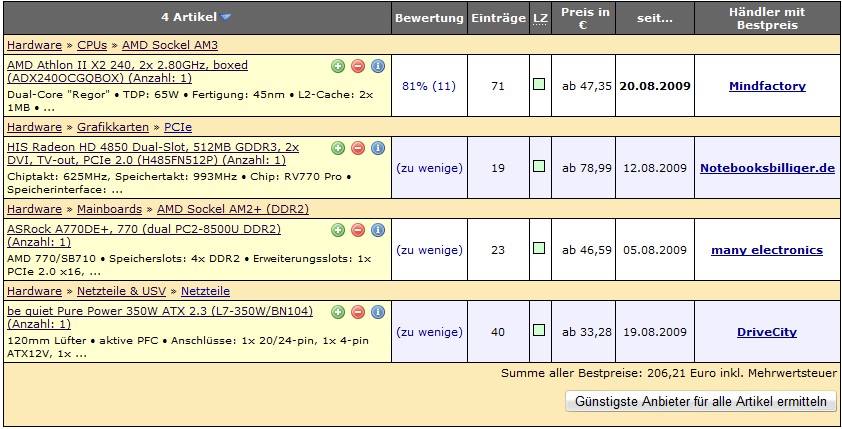Viewport: 842px width, 429px height.
Task: Click (zu wenige) rating in HIS Radeon row
Action: [429, 168]
